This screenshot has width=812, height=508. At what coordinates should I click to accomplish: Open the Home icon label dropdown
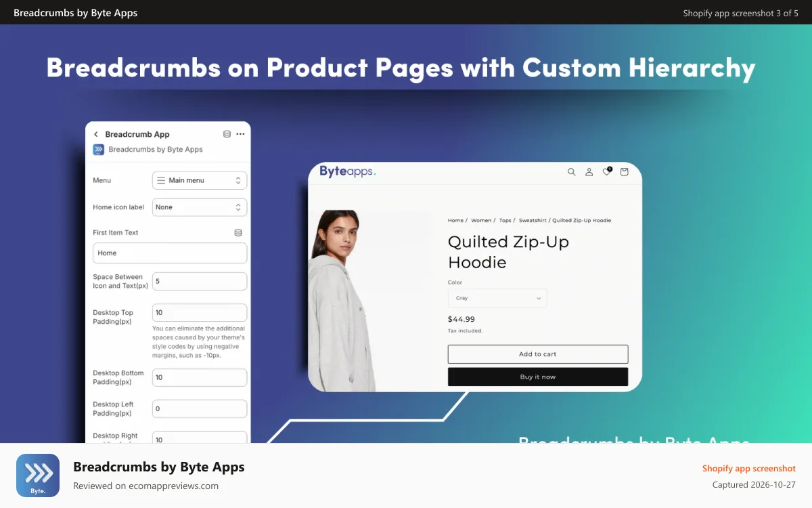[x=200, y=207]
